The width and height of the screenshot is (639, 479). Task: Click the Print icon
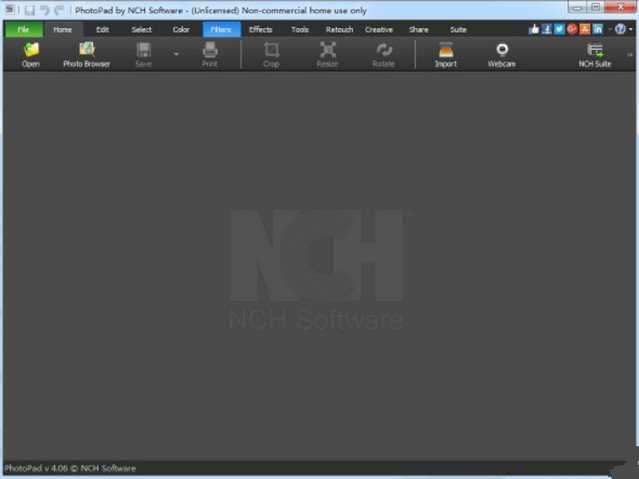(210, 54)
